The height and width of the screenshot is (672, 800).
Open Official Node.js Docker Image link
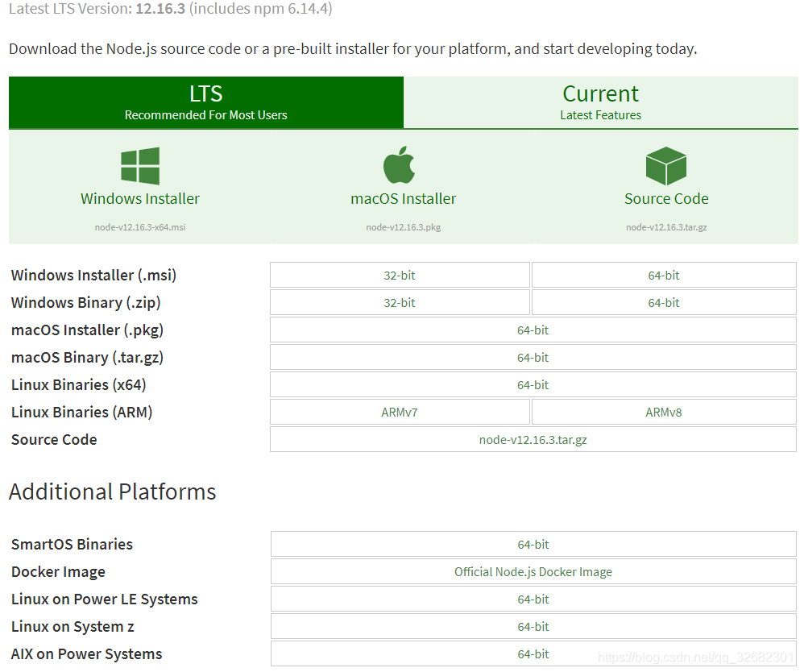(533, 572)
